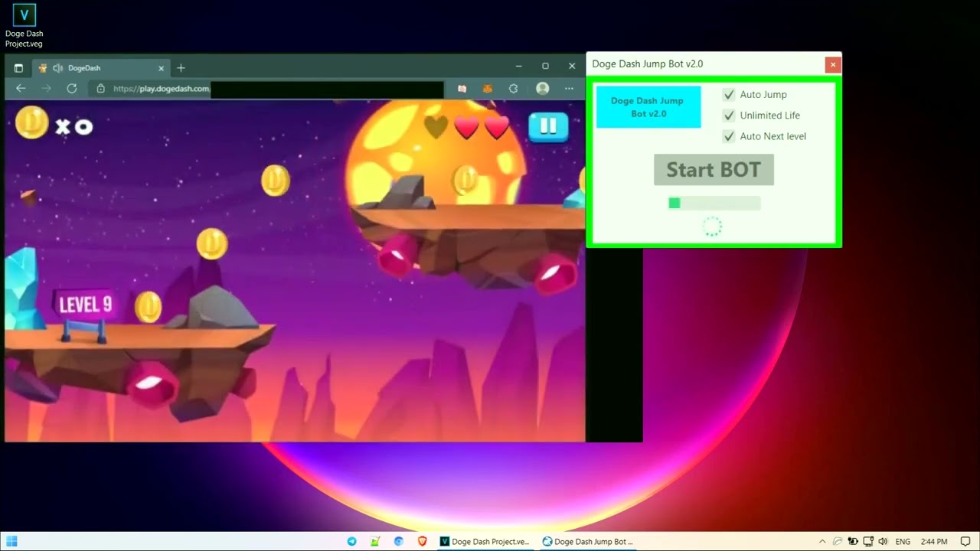The image size is (980, 551).
Task: Open the MetaMask fox extension
Action: tap(488, 89)
